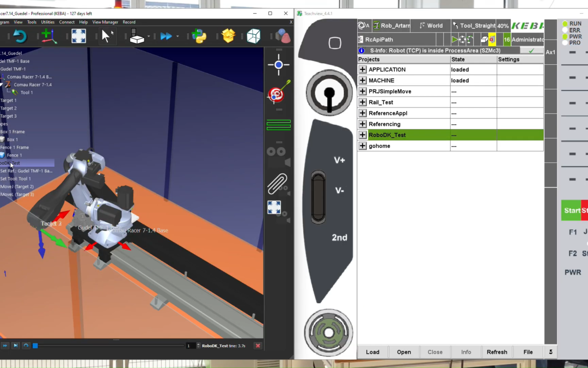Select Tool 1 in the station tree
588x368 pixels.
coord(26,92)
